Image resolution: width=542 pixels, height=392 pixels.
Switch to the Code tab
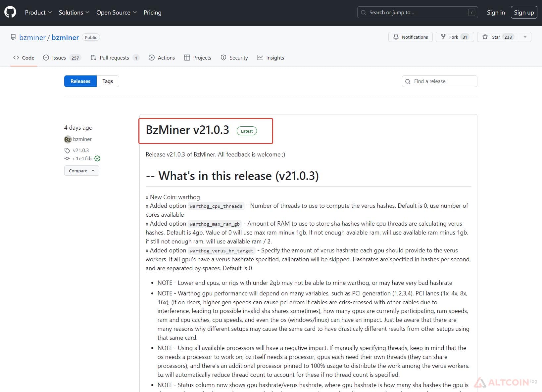[x=24, y=58]
